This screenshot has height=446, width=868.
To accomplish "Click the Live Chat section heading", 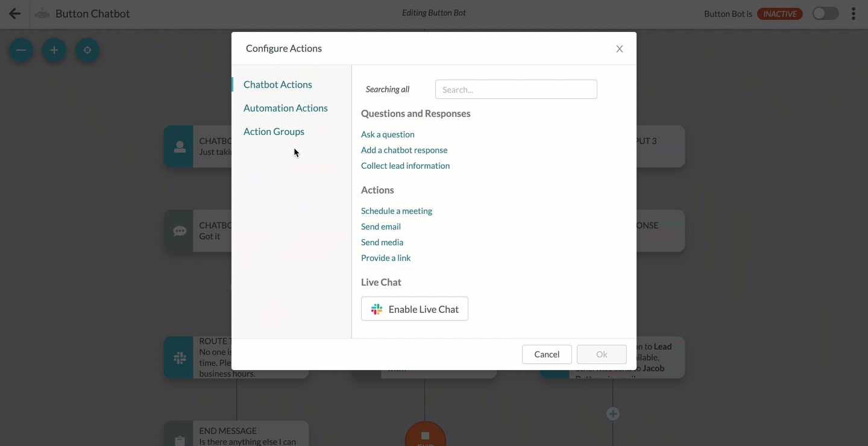I will point(381,282).
